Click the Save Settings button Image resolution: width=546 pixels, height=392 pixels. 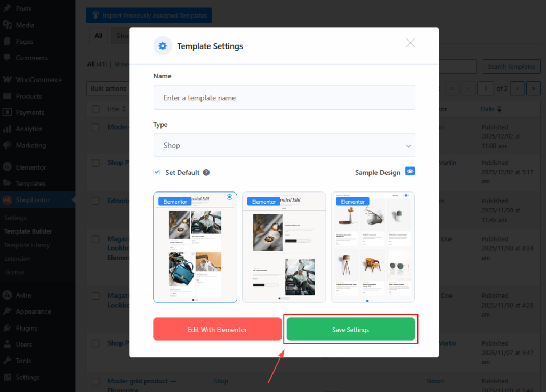pyautogui.click(x=350, y=330)
